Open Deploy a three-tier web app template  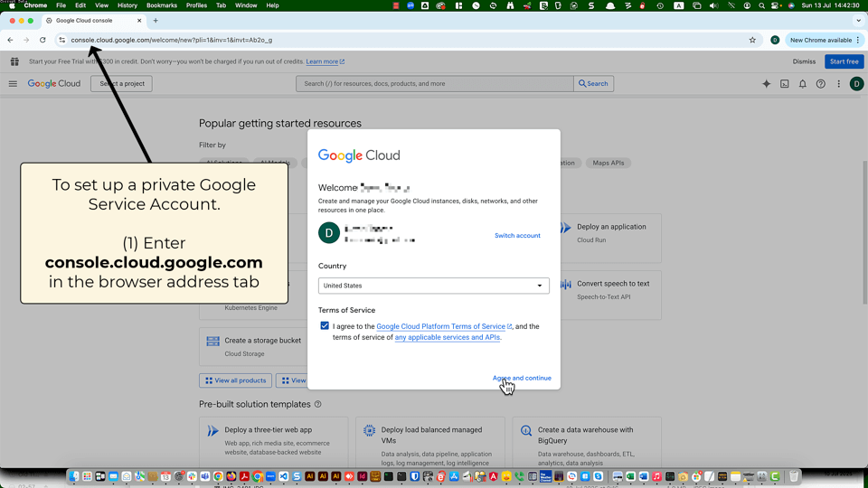273,443
